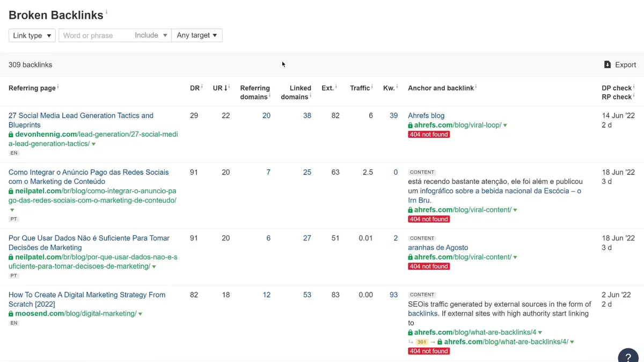Click the 14 Jun '22 check date
The image size is (644, 362).
(618, 115)
